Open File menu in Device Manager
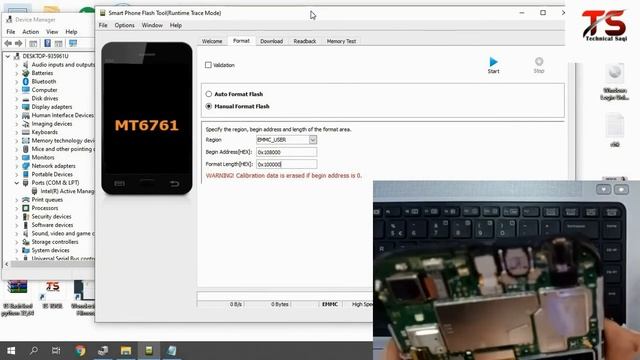 click(11, 32)
